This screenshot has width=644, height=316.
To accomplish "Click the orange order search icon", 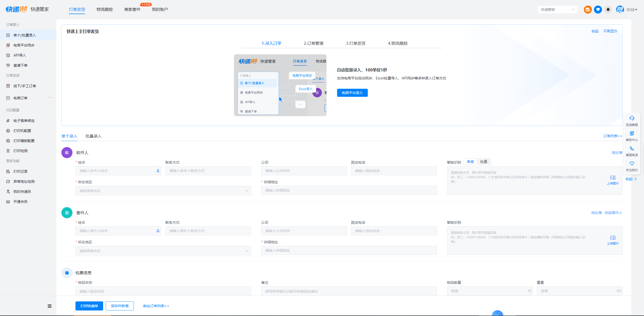I will coord(588,10).
